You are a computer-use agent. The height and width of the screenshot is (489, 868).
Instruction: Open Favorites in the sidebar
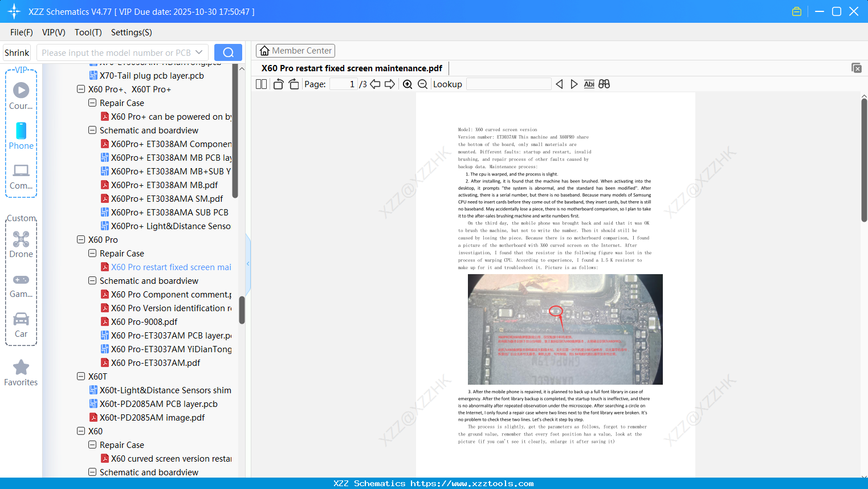point(21,373)
